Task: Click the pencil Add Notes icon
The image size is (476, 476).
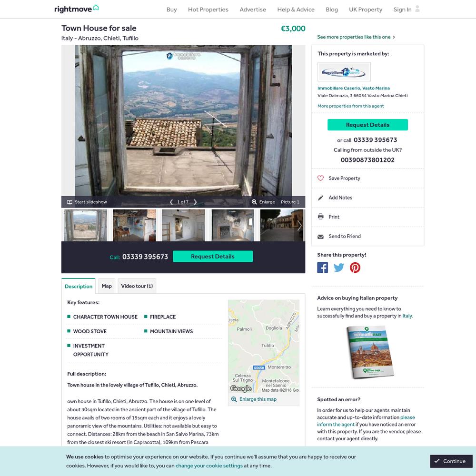Action: pyautogui.click(x=320, y=198)
